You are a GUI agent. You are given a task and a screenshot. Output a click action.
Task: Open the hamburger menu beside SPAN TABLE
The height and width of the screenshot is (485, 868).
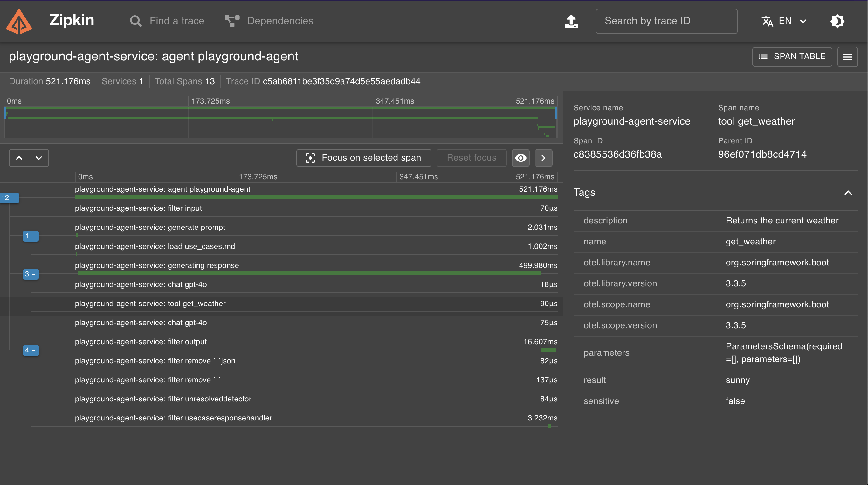[x=847, y=57]
